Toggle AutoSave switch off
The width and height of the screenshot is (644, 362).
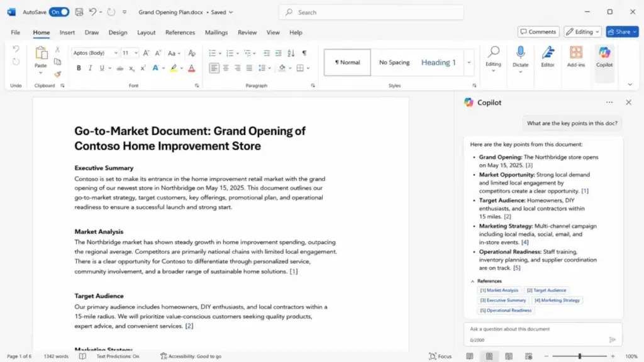click(x=58, y=12)
